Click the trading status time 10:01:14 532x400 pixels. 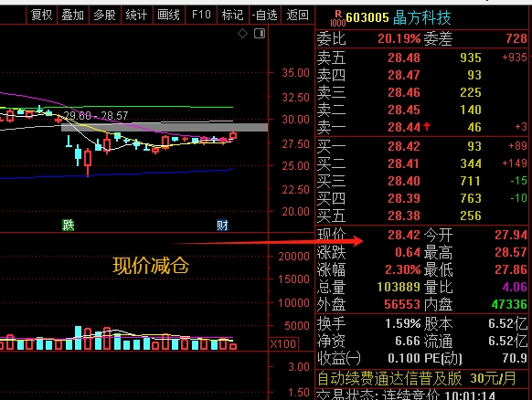point(470,395)
